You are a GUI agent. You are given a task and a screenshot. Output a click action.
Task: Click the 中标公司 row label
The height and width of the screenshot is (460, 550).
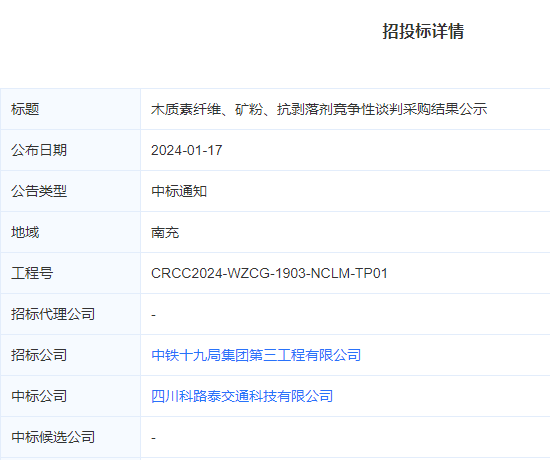pos(39,396)
